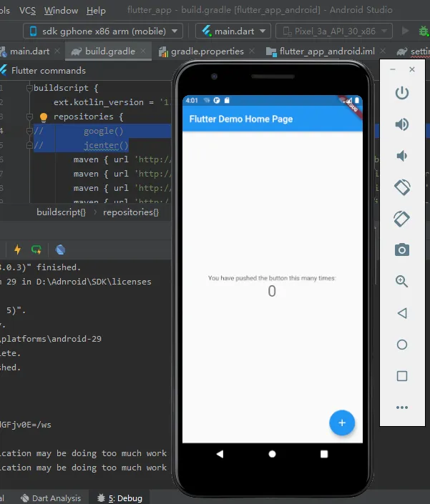Viewport: 430px width, 504px height.
Task: Take emulator screenshot with camera icon
Action: [402, 249]
